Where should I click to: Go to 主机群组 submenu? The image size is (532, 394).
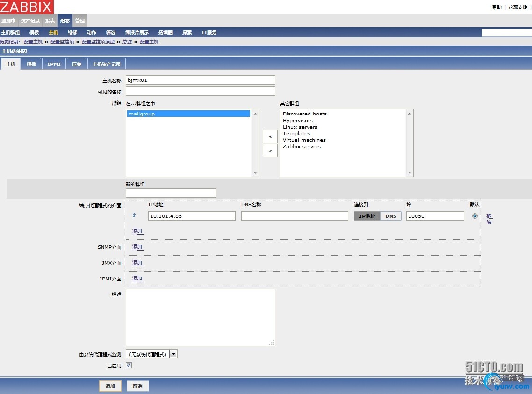[10, 33]
